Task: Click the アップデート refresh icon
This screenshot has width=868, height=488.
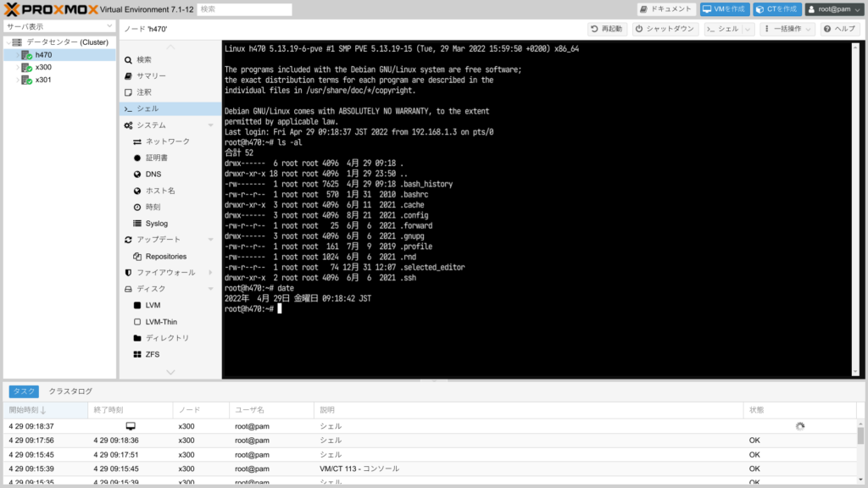Action: click(x=129, y=240)
